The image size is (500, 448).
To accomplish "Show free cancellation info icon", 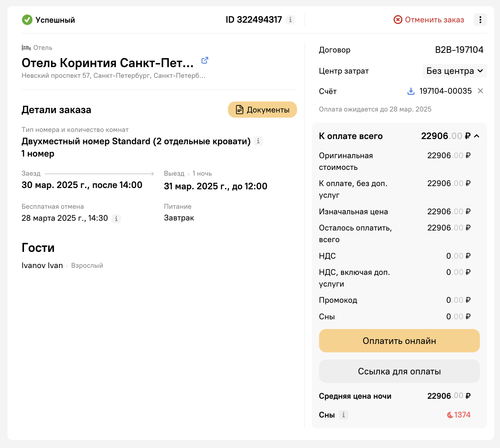I will pos(116,218).
